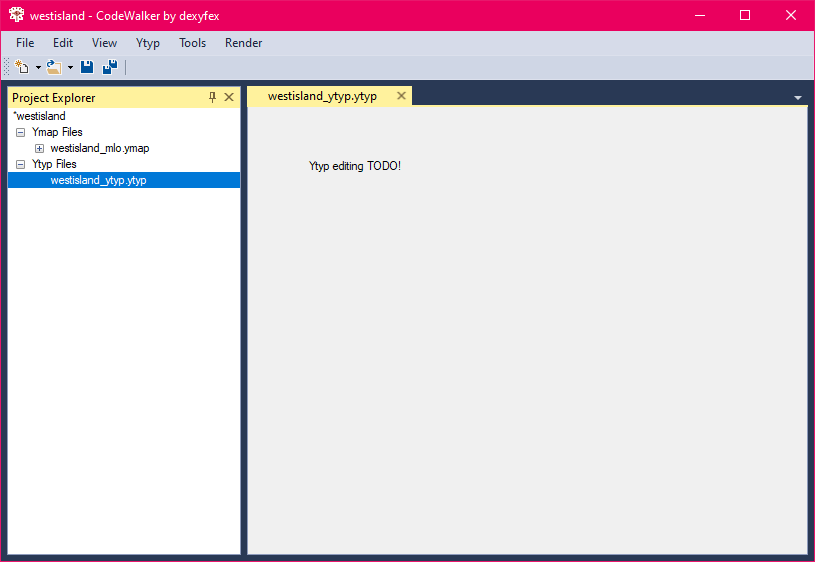This screenshot has height=562, width=815.
Task: Open the Tools menu
Action: coord(192,43)
